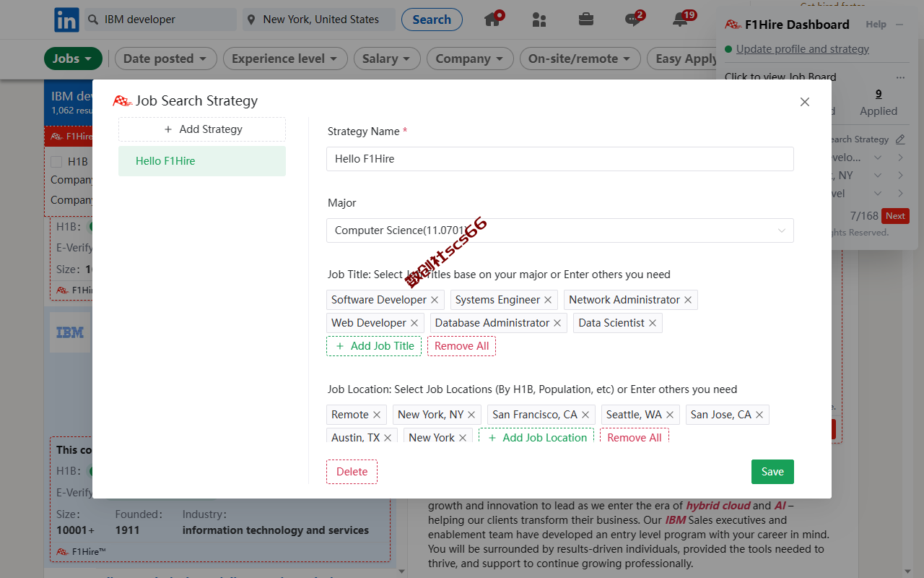This screenshot has height=578, width=924.
Task: Select the Hello F1Hire strategy
Action: [x=202, y=161]
